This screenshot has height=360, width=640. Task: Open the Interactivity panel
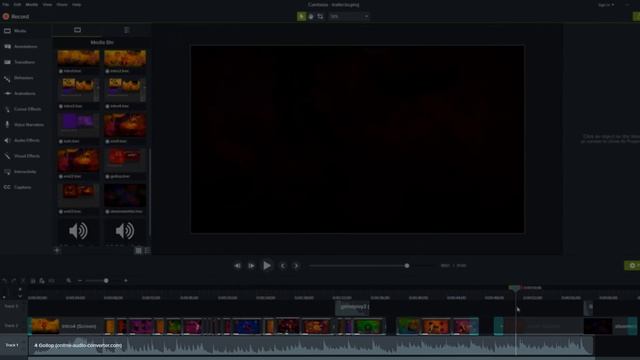pyautogui.click(x=20, y=172)
